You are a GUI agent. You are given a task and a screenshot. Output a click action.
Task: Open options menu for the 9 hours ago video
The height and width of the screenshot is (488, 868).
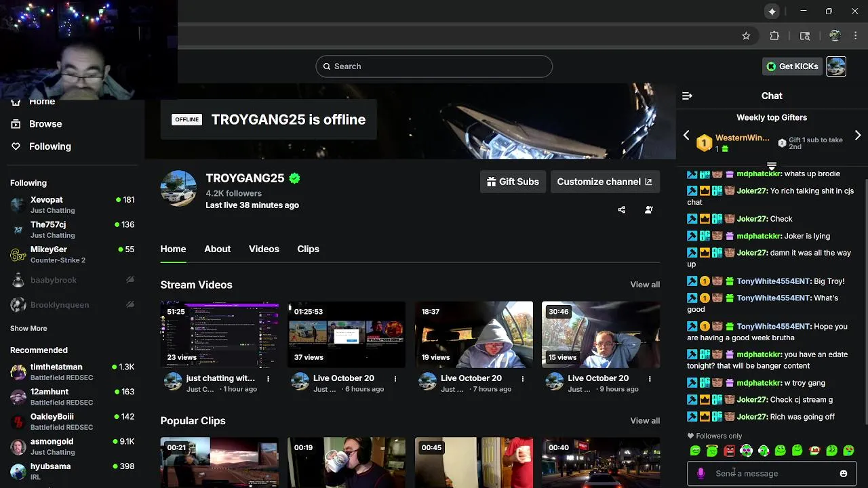tap(650, 379)
